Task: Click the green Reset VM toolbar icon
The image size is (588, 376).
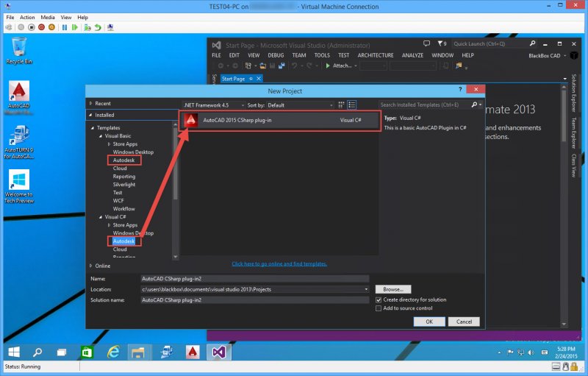Action: [75, 27]
